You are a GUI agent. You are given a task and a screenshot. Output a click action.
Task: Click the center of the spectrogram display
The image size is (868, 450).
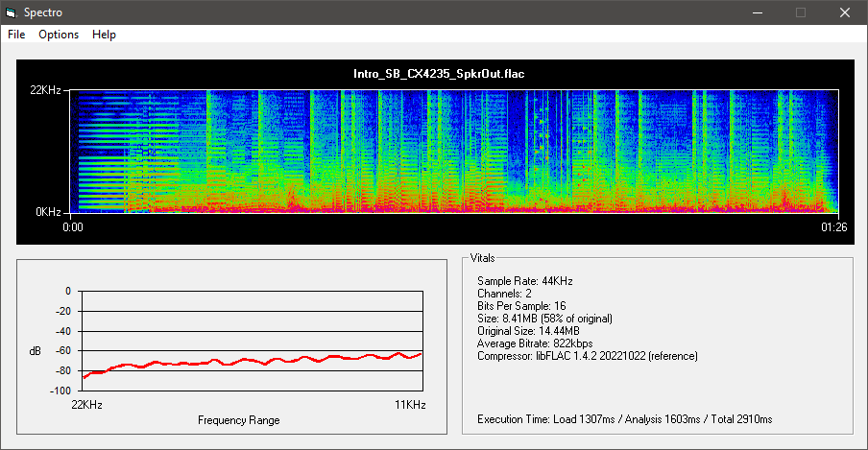(x=454, y=151)
